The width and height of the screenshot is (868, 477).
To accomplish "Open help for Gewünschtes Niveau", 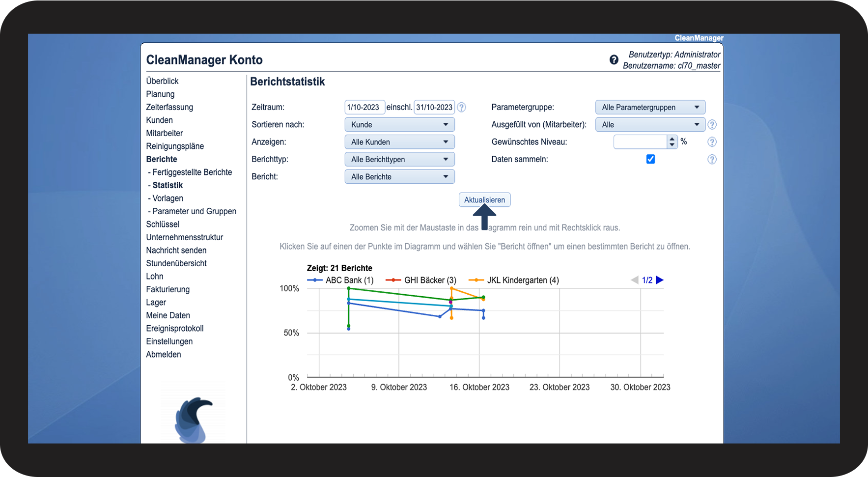I will click(712, 142).
